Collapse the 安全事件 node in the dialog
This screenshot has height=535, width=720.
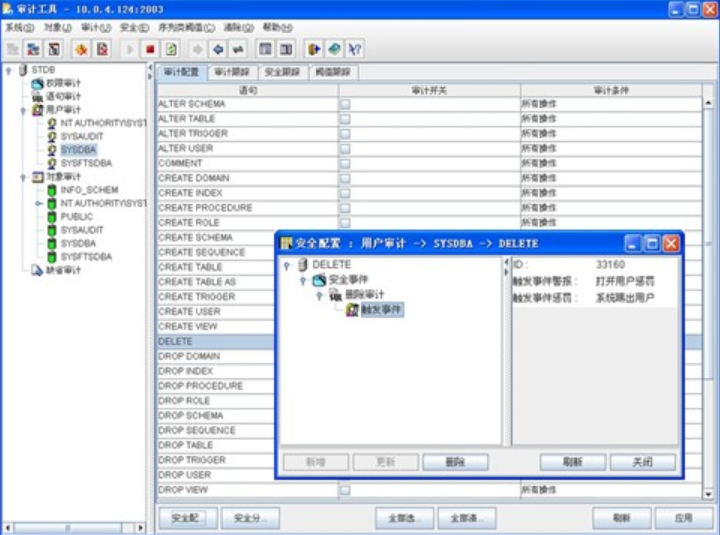tap(305, 280)
